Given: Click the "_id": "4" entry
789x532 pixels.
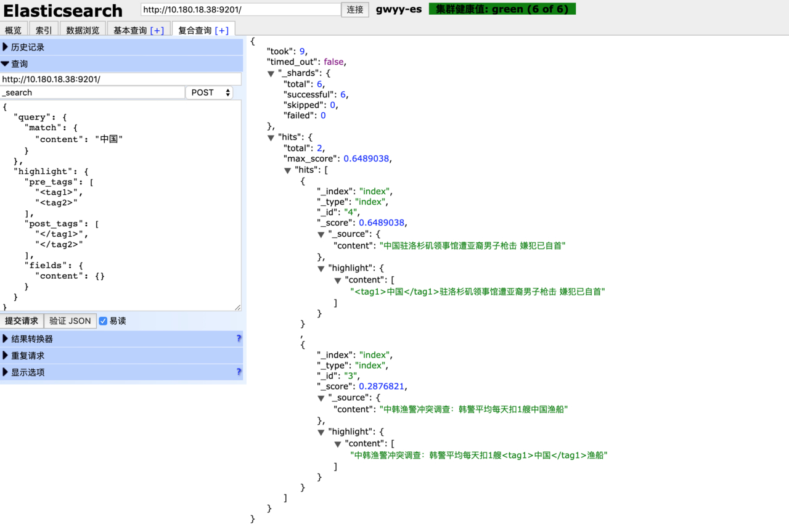Looking at the screenshot, I should (338, 212).
